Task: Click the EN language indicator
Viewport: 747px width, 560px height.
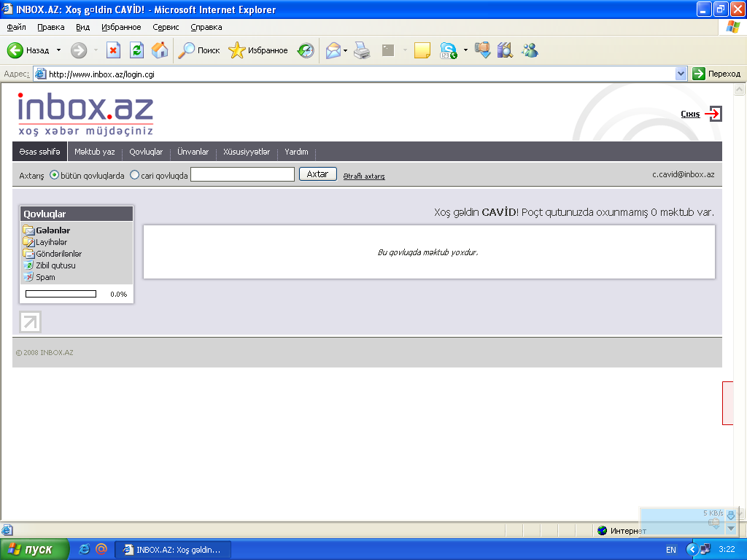Action: coord(671,550)
